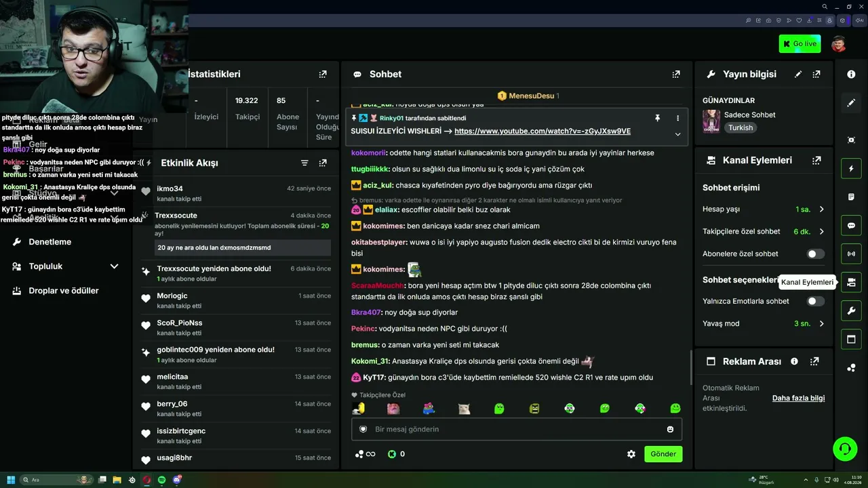
Task: Open Droplar ve ödüller menu item
Action: [65, 291]
